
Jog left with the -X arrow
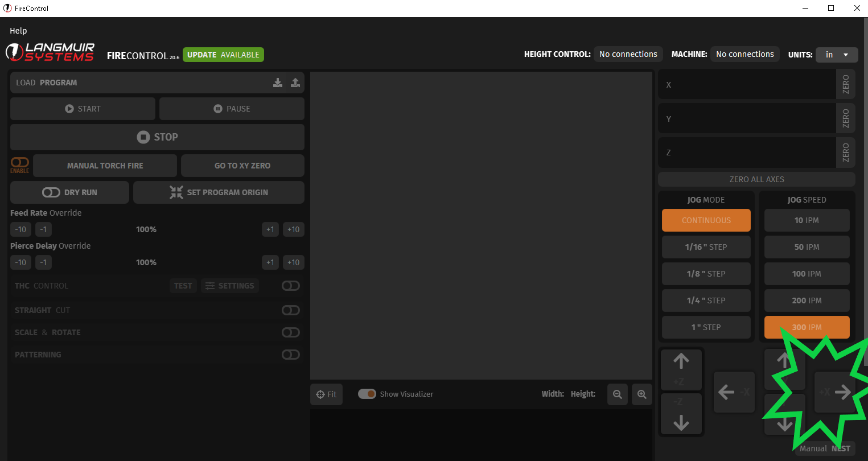[734, 392]
